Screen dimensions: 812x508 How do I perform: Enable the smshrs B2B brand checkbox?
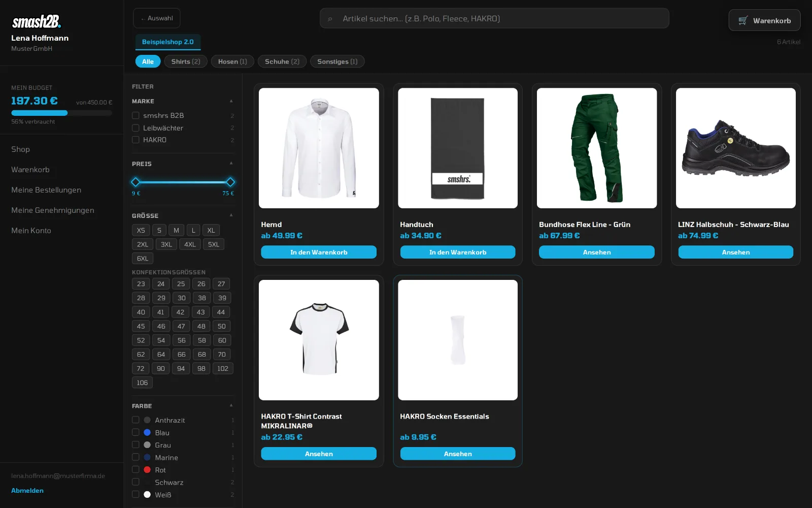(136, 115)
